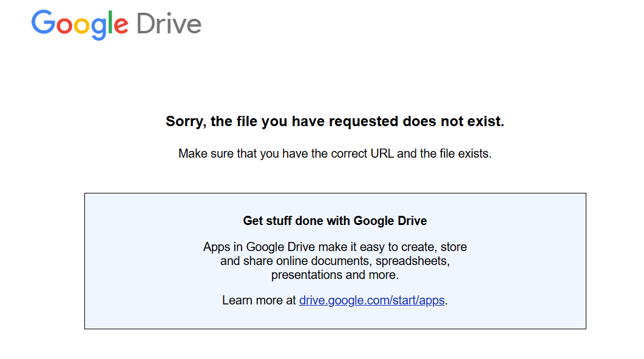Click the gray 'Drive' word in the logo

pos(169,24)
